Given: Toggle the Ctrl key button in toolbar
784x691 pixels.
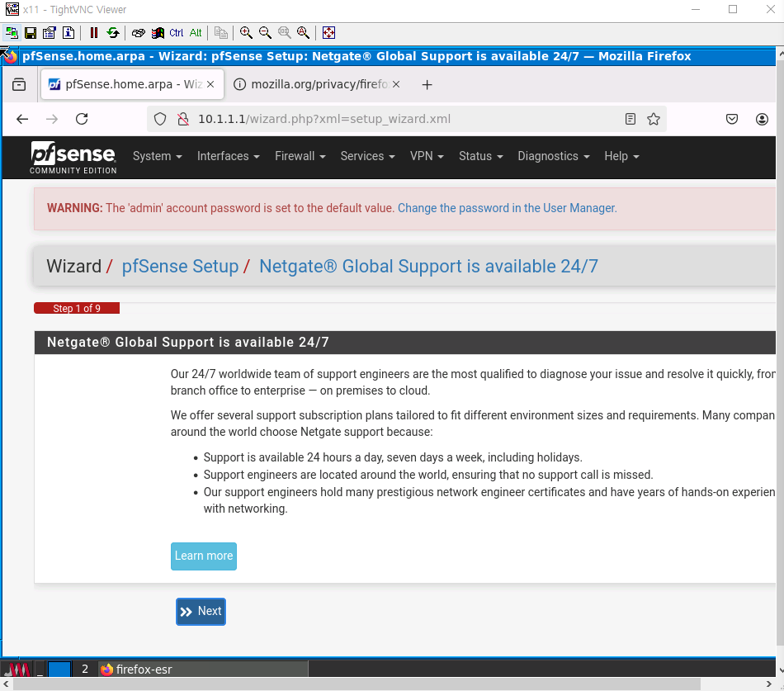Looking at the screenshot, I should click(177, 33).
